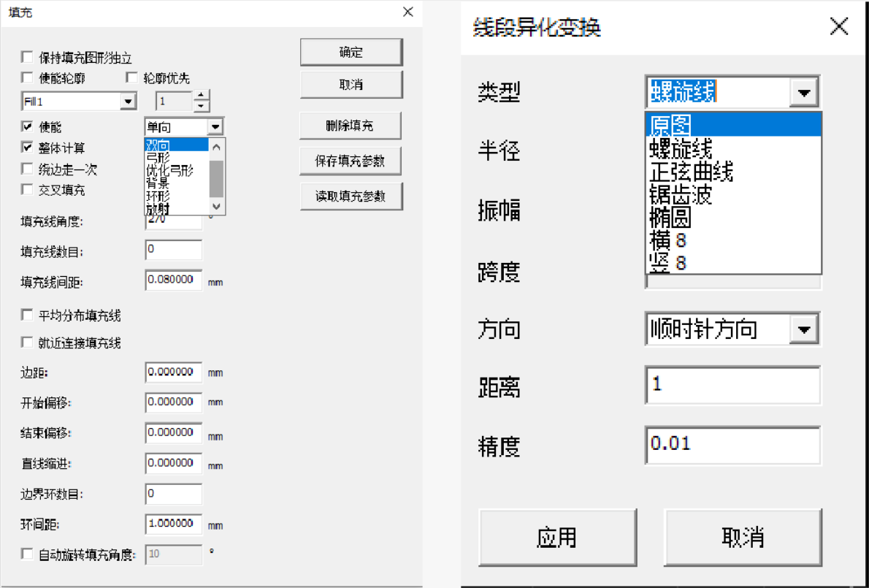This screenshot has width=869, height=588.
Task: Decrease the fill index stepper
Action: [202, 106]
